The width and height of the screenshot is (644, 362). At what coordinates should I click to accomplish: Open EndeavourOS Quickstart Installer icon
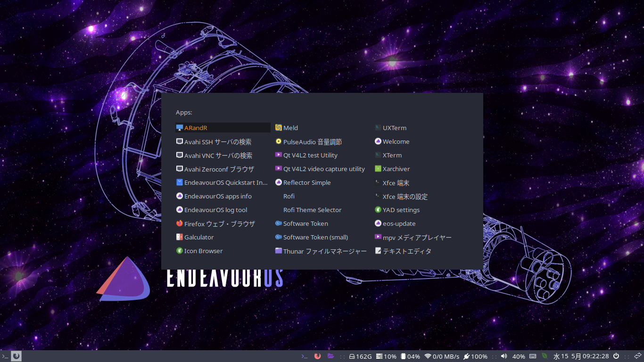tap(179, 182)
